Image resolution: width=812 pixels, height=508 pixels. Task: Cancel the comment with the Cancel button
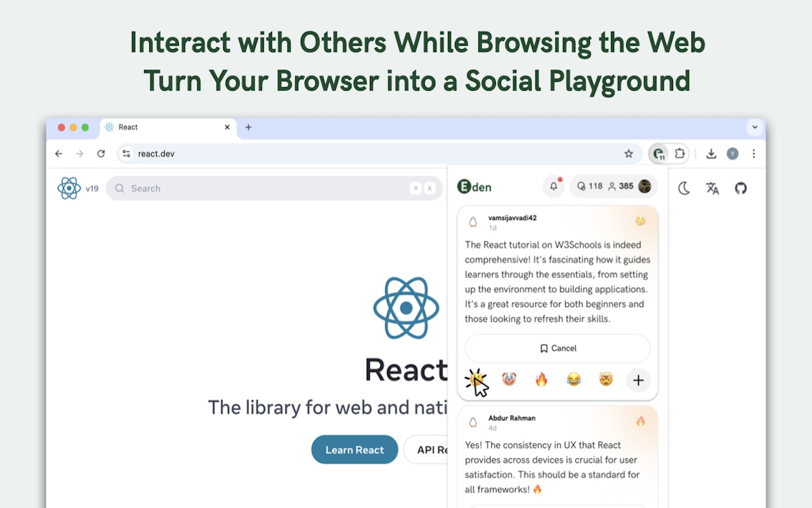(558, 348)
